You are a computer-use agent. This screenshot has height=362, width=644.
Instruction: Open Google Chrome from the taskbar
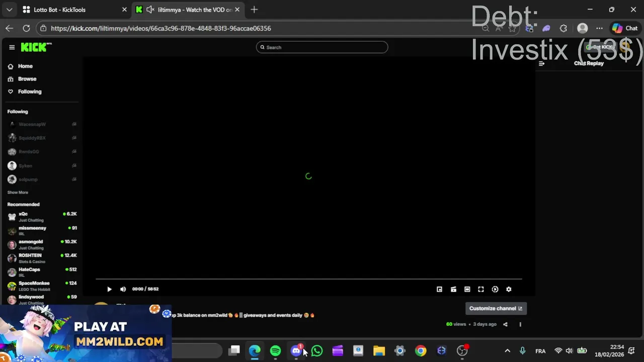421,351
